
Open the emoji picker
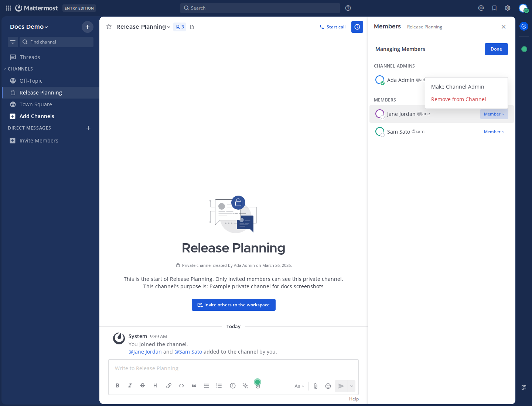(x=328, y=386)
